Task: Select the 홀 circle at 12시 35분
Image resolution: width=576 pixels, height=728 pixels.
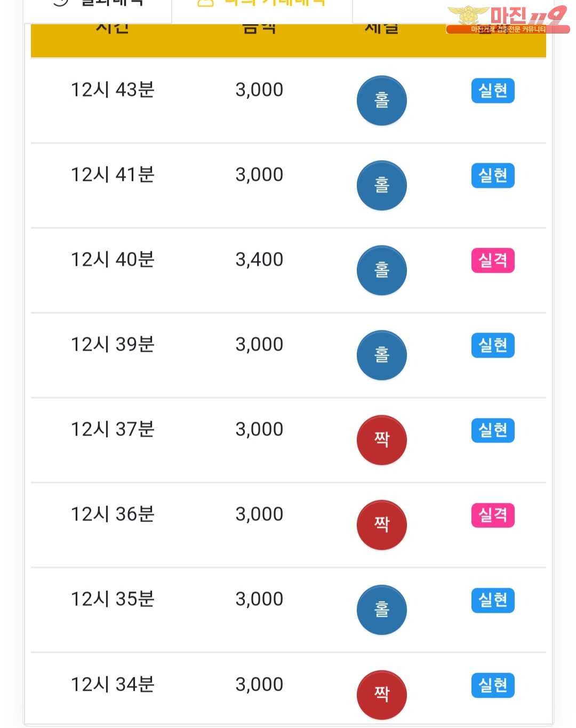Action: tap(381, 610)
